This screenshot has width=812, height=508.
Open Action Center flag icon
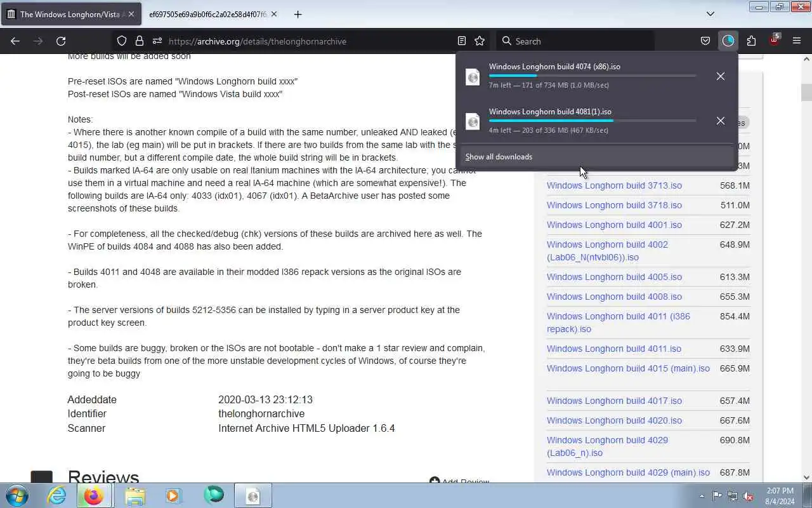(717, 496)
